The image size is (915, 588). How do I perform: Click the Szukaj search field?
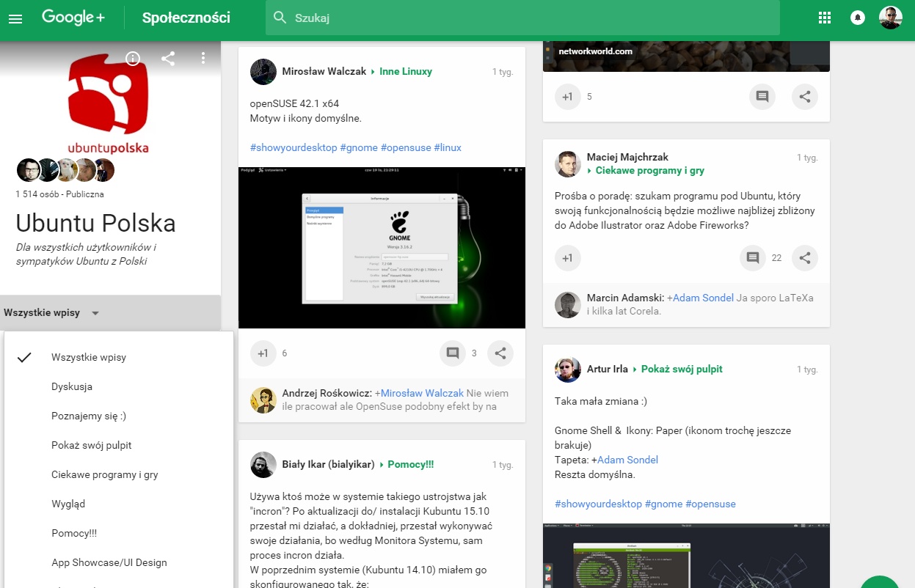click(522, 18)
